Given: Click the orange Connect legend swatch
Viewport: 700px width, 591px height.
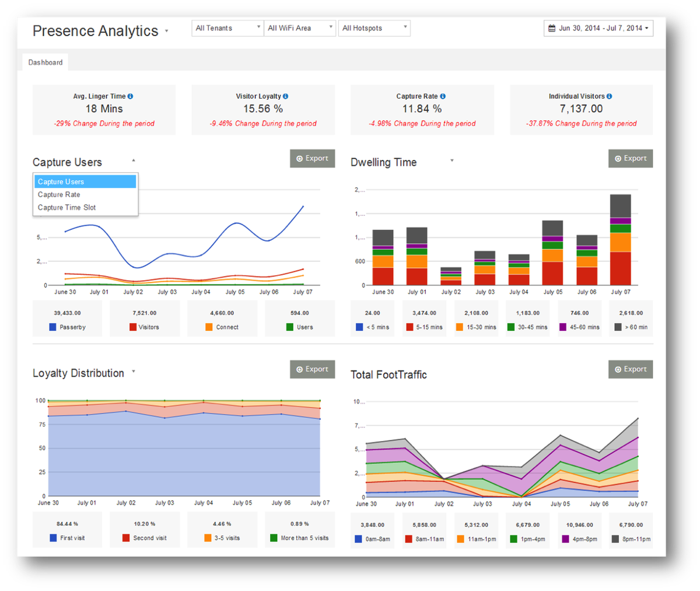Looking at the screenshot, I should pos(209,327).
